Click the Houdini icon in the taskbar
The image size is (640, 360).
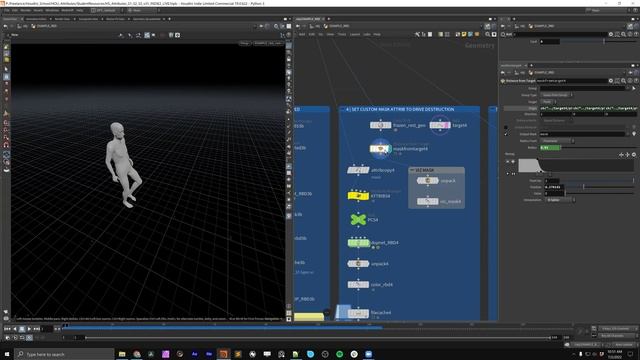[223, 354]
